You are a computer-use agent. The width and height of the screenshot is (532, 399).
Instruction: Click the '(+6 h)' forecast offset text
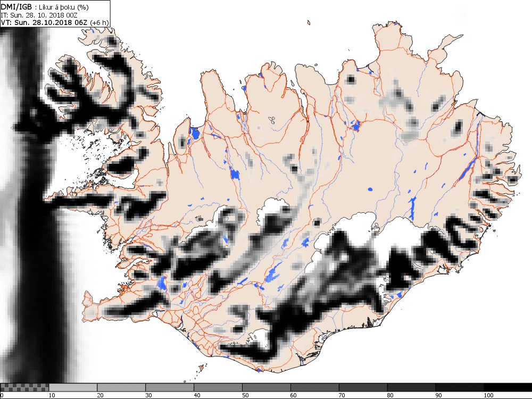[99, 23]
